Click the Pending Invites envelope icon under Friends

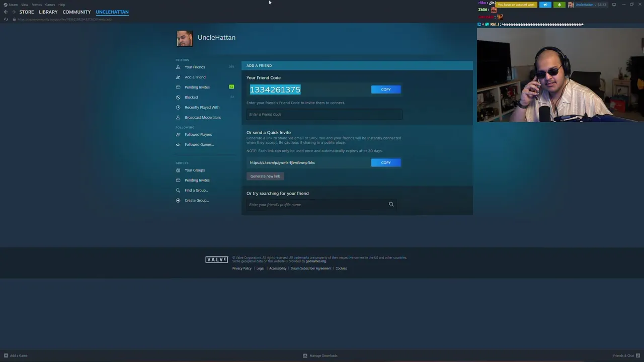point(178,87)
